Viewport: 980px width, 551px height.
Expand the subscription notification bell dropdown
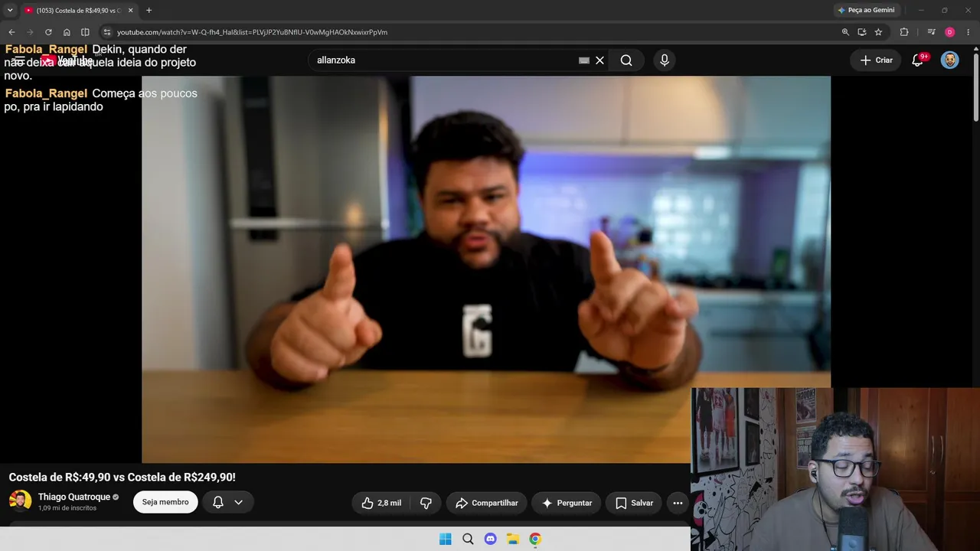coord(228,502)
